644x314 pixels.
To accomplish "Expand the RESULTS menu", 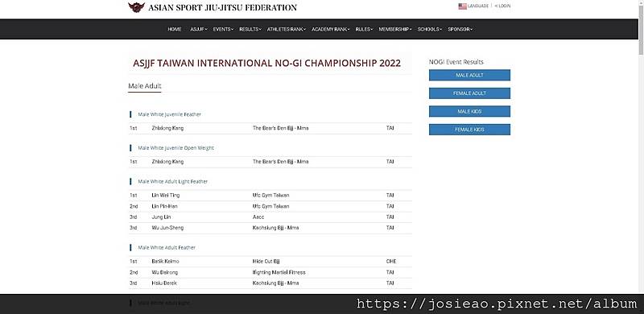I will click(x=250, y=29).
